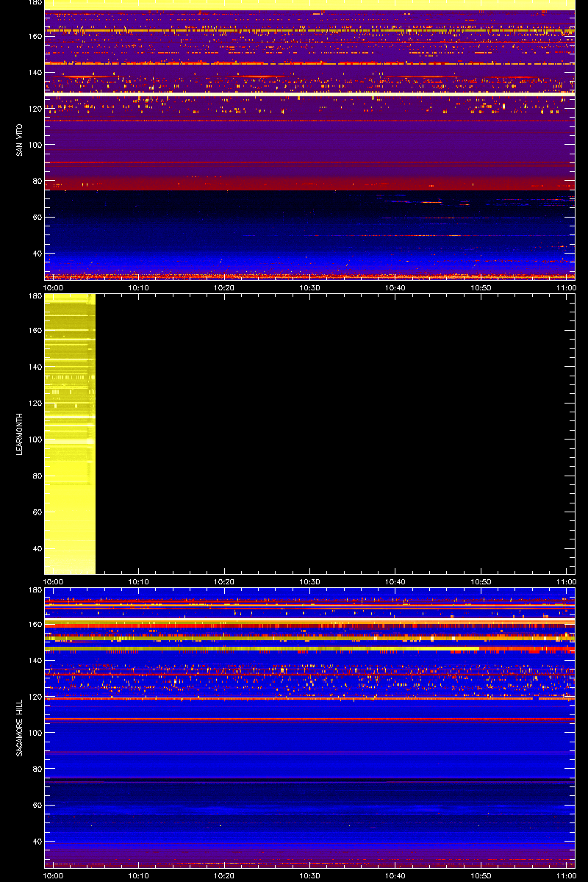This screenshot has height=882, width=588.
Task: Click the 10:40 tick under San Vito
Action: (395, 287)
